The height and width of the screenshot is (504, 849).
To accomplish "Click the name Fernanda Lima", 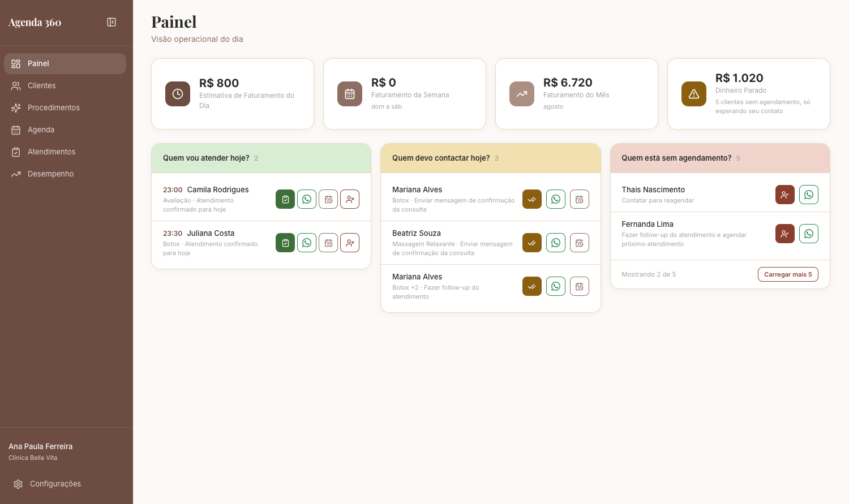I will point(648,224).
